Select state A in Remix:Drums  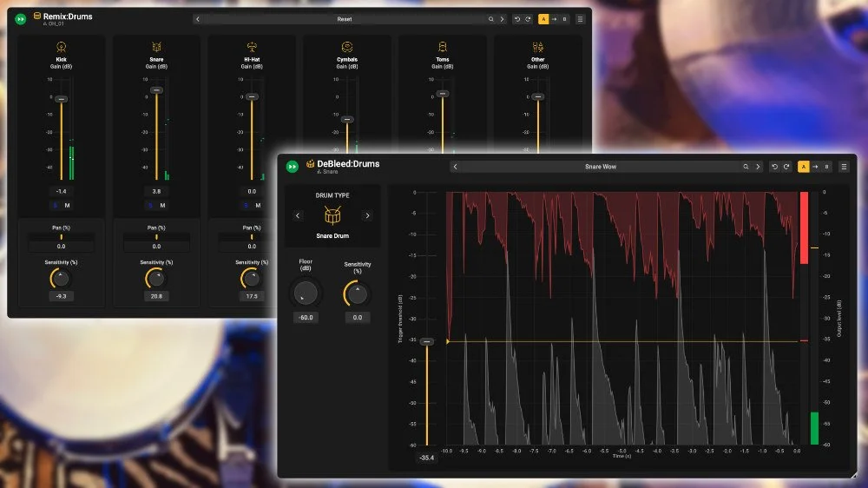pyautogui.click(x=543, y=19)
